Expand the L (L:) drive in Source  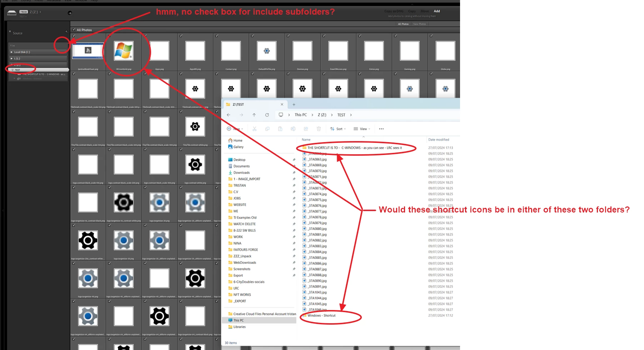point(11,59)
